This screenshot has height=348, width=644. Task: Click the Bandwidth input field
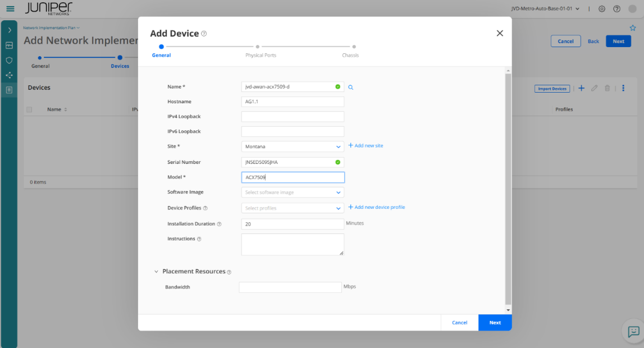coord(290,287)
